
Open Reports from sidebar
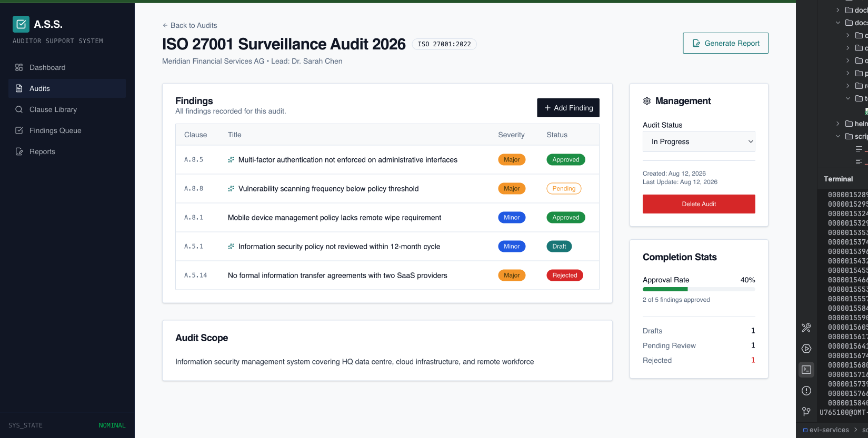click(x=67, y=151)
